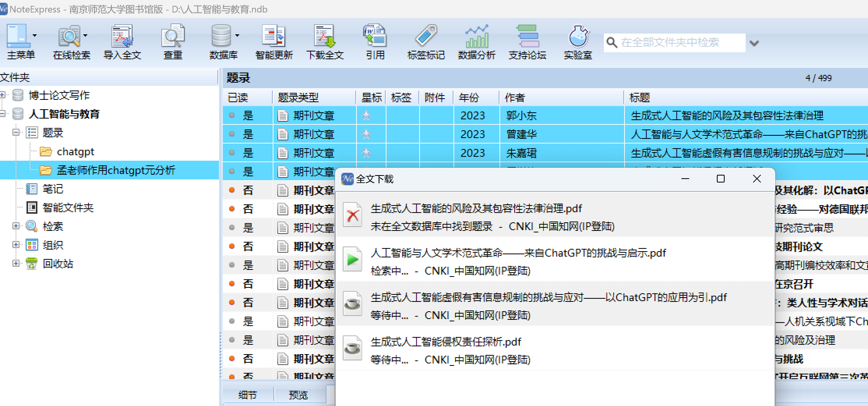Screen dimensions: 868x406
Task: Toggle the gray read dot in the row titled 研究范式审思
Action: [x=232, y=228]
